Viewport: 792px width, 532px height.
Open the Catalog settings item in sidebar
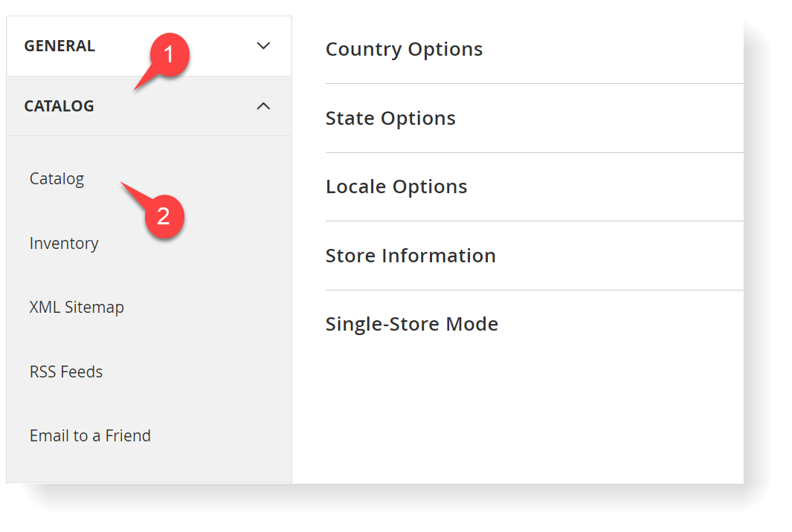click(57, 179)
